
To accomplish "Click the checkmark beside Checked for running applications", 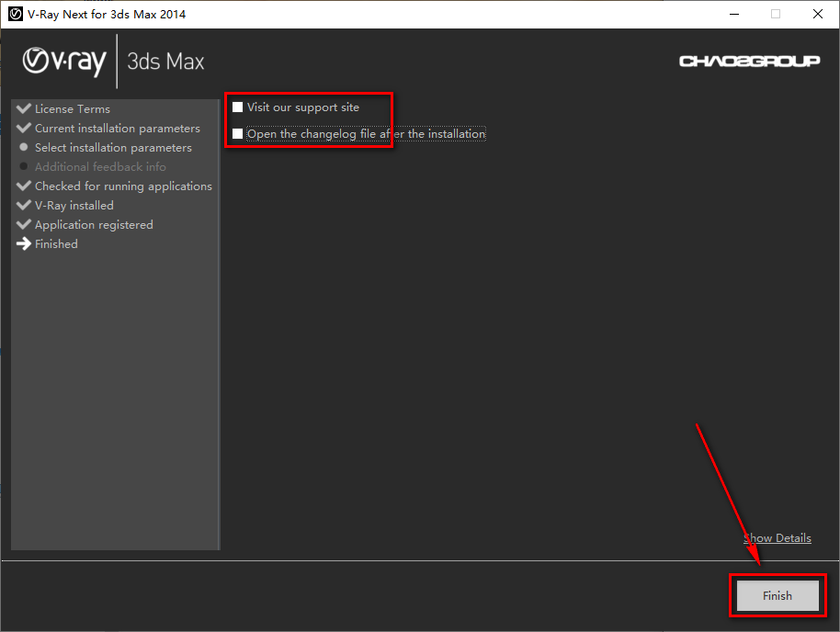I will (x=23, y=186).
